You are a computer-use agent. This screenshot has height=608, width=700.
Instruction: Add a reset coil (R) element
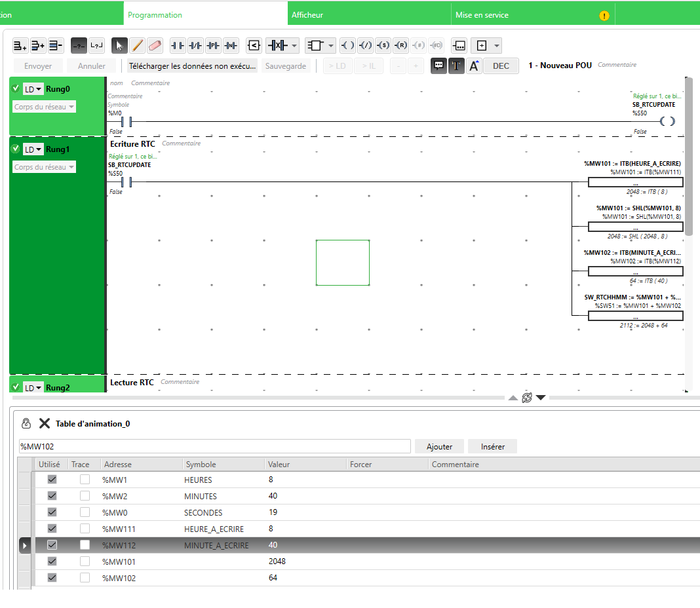pos(401,45)
